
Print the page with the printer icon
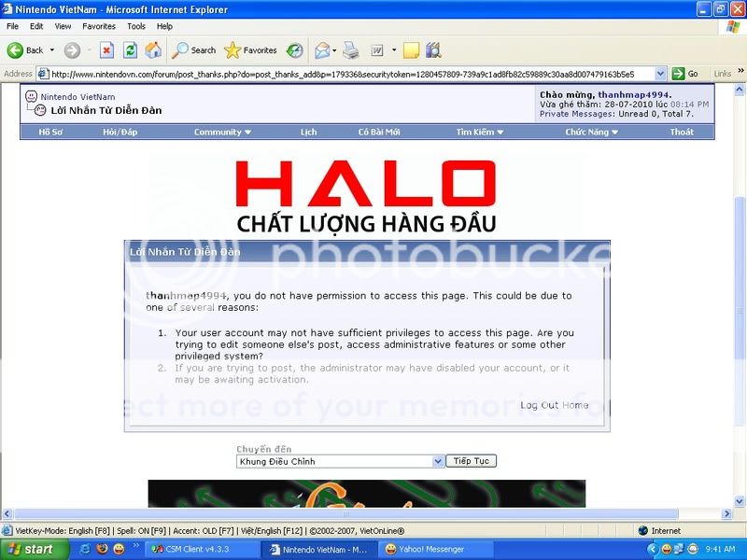tap(351, 50)
